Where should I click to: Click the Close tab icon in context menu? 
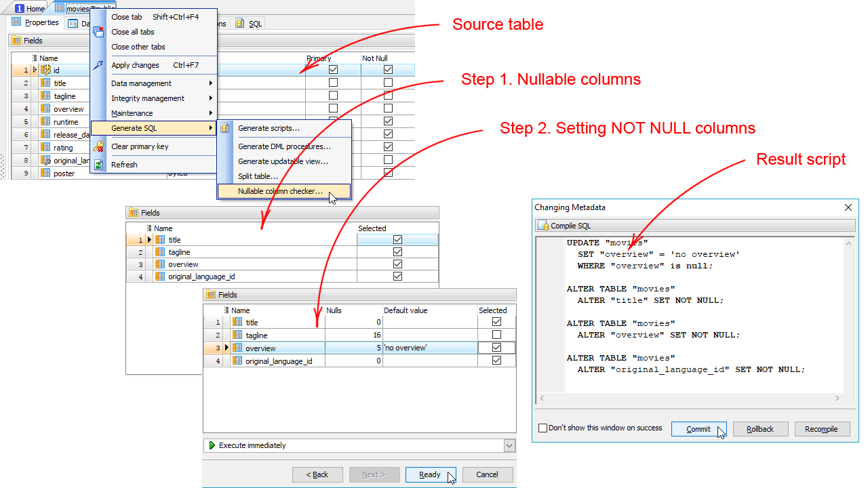(99, 17)
